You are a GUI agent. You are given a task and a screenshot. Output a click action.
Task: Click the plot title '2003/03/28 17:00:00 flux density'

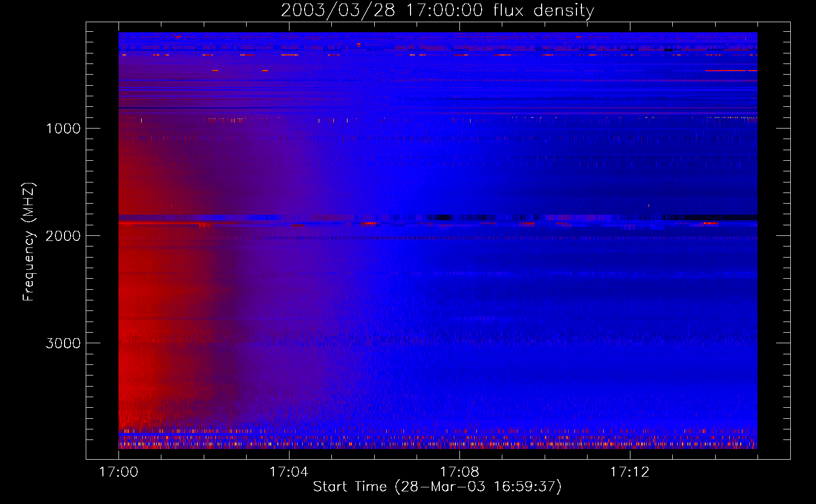(x=437, y=11)
